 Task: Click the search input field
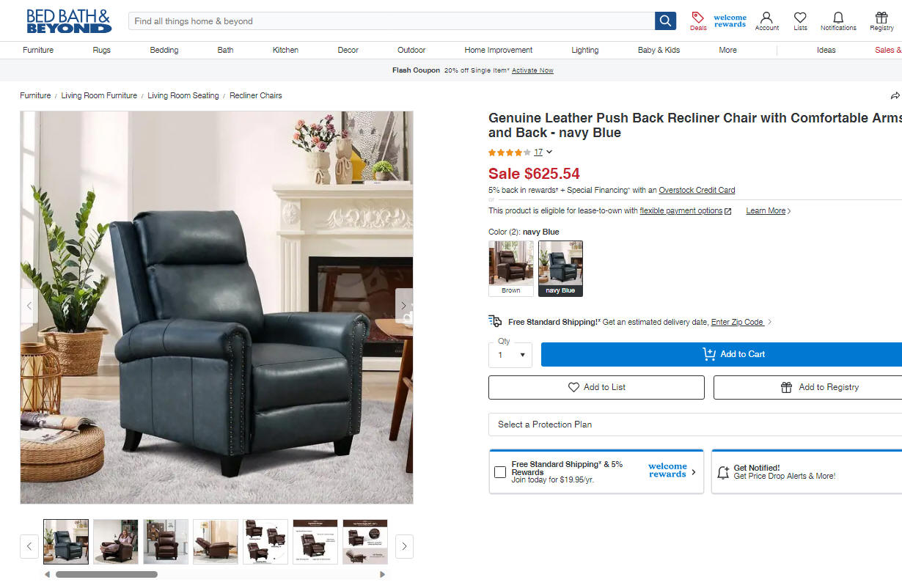(392, 21)
